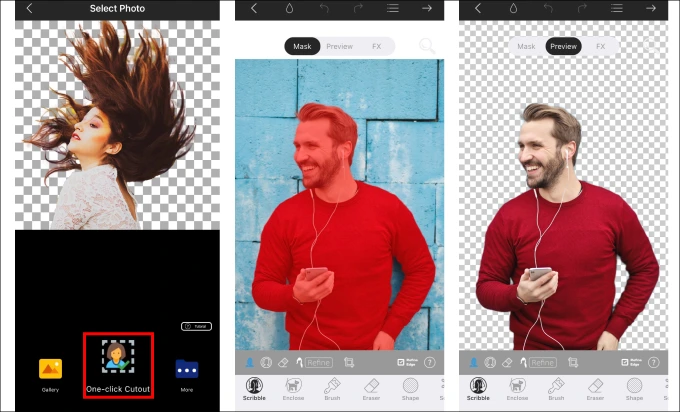This screenshot has height=412, width=680.
Task: Tap the circular face icon on right Preview screen
Action: point(490,363)
